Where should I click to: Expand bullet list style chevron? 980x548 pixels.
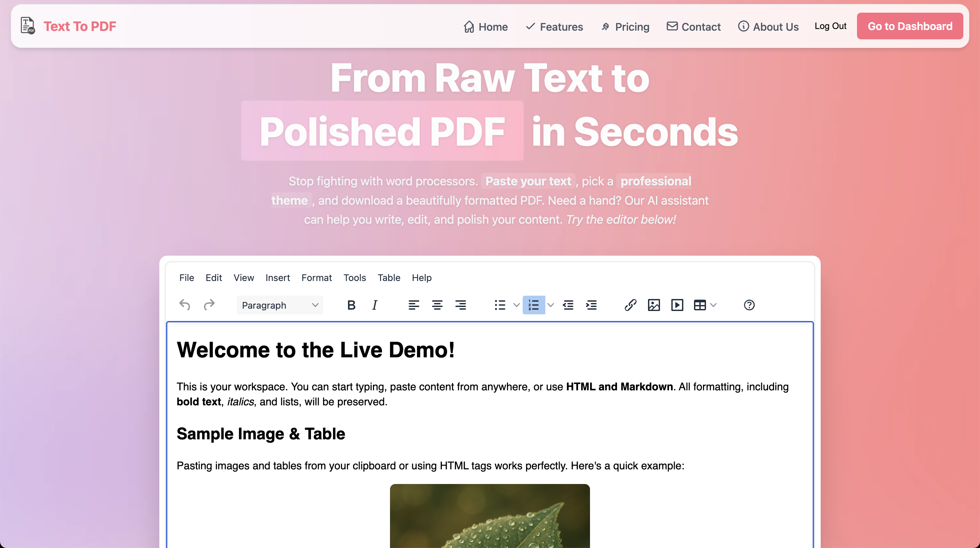(516, 305)
